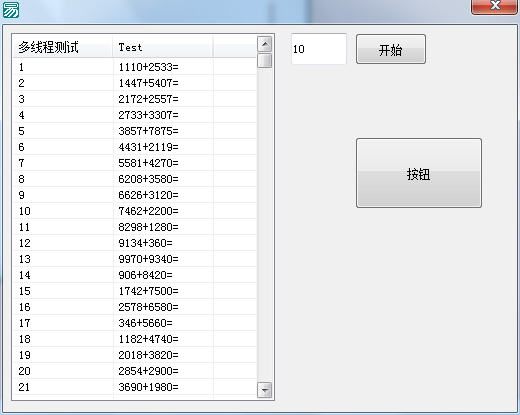Click the input field containing 10

pos(319,49)
